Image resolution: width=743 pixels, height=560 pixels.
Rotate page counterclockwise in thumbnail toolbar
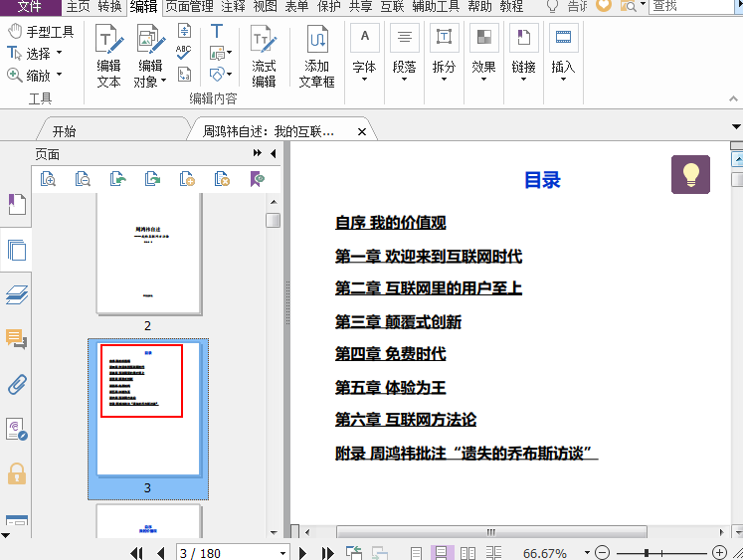[x=117, y=179]
